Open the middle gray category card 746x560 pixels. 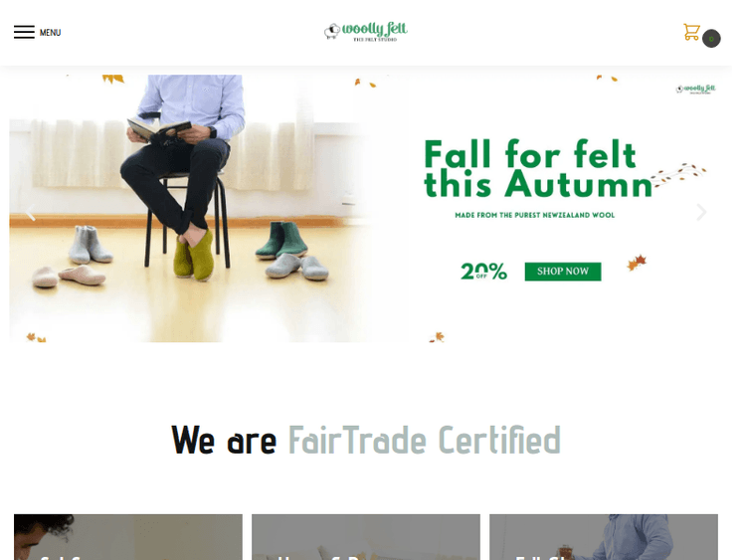(366, 537)
